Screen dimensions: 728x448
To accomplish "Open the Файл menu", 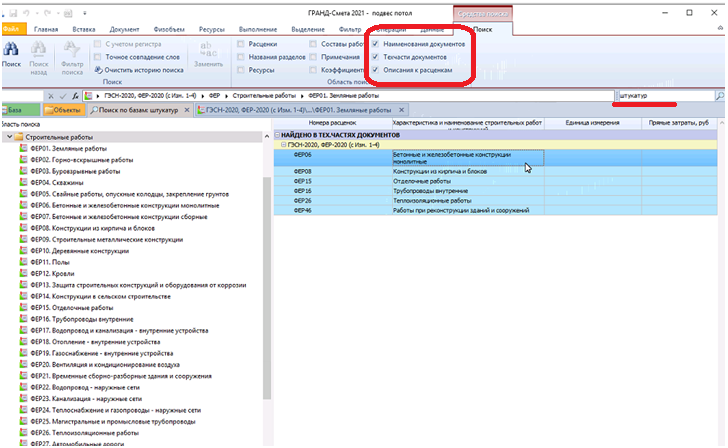I will 12,29.
